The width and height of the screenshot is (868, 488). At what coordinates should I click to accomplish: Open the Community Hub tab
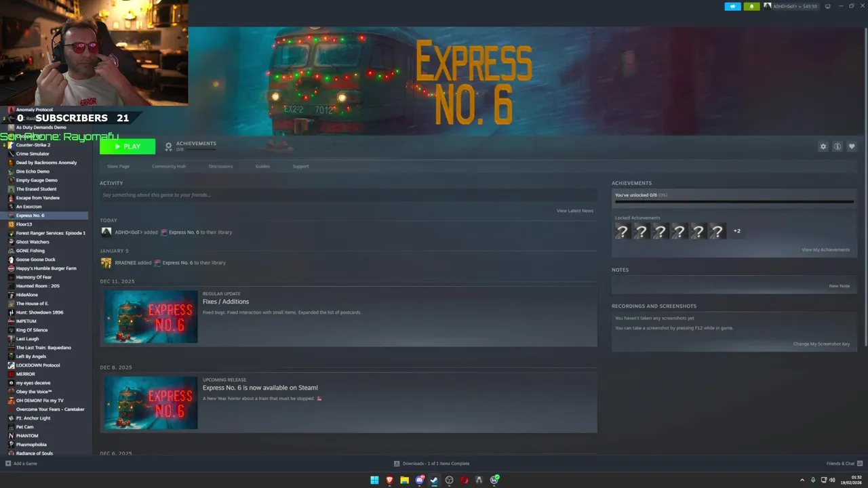pyautogui.click(x=169, y=166)
